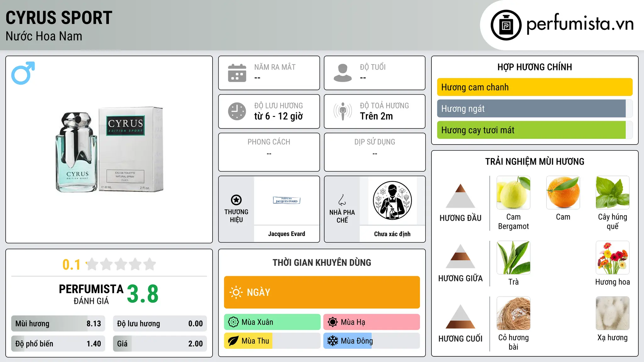Click the Mùa Hạ season bar
The width and height of the screenshot is (644, 362).
tap(372, 322)
